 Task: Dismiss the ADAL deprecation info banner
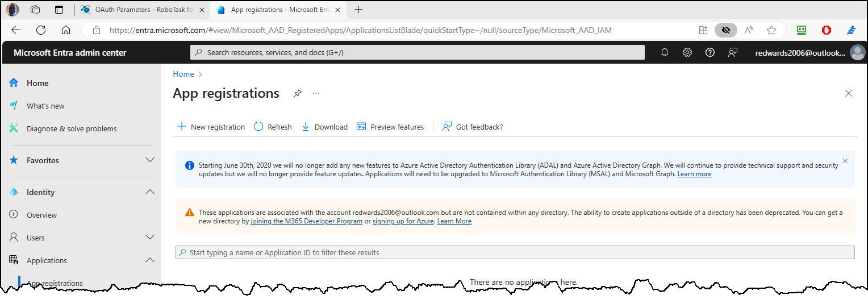coord(845,161)
